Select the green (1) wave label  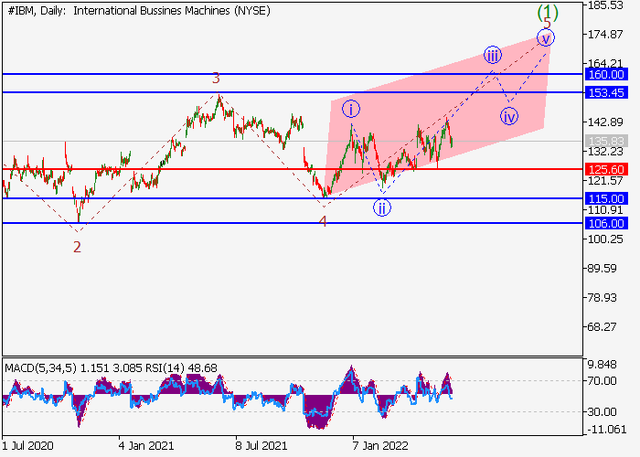(x=547, y=12)
